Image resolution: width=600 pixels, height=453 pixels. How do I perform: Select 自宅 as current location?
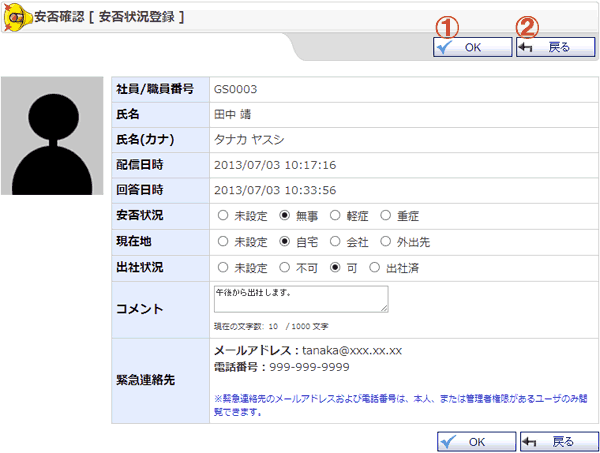coord(284,241)
